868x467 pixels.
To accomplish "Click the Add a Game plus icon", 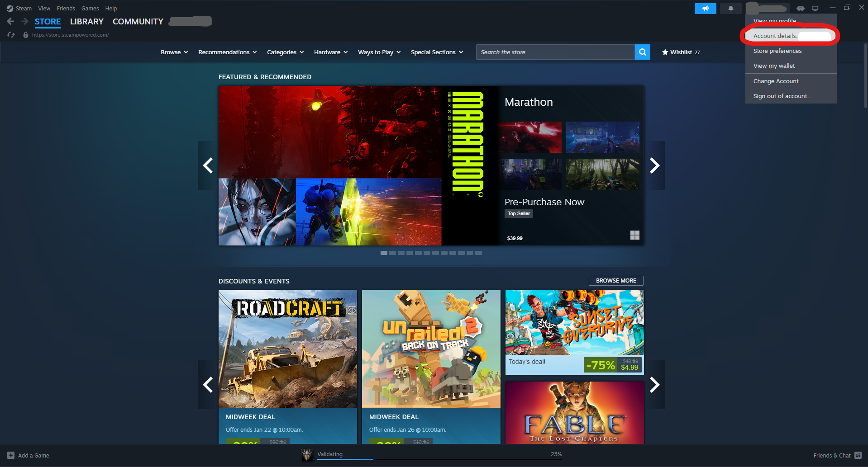I will click(x=11, y=455).
